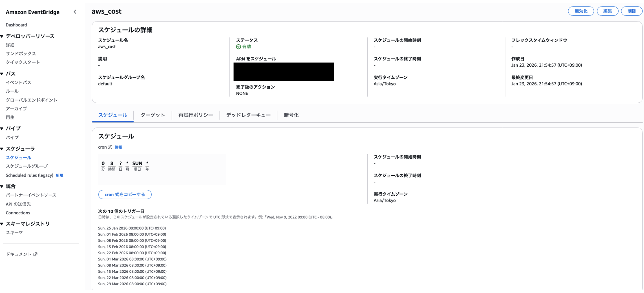
Task: Collapse the スケジューラ section
Action: [2, 149]
